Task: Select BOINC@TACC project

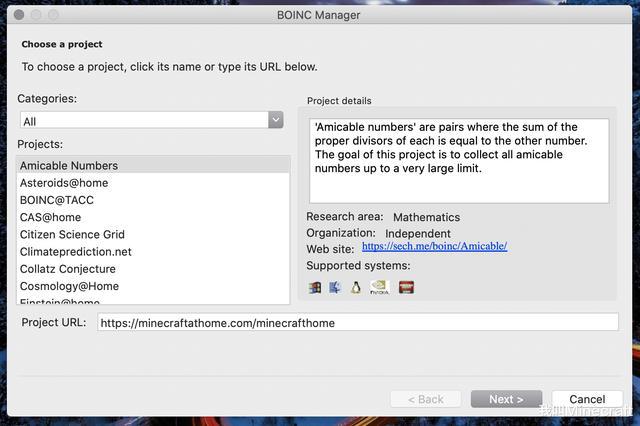Action: (153, 200)
